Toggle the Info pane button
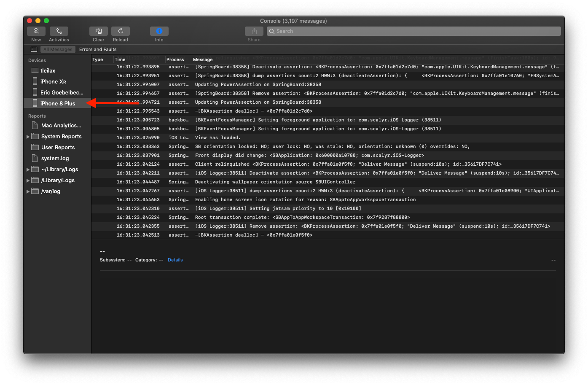Viewport: 588px width, 385px height. [x=159, y=31]
